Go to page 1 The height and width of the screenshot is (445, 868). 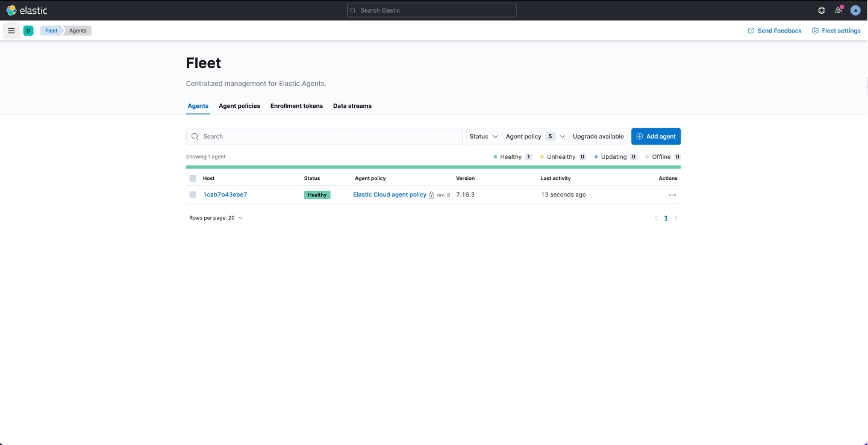[666, 218]
